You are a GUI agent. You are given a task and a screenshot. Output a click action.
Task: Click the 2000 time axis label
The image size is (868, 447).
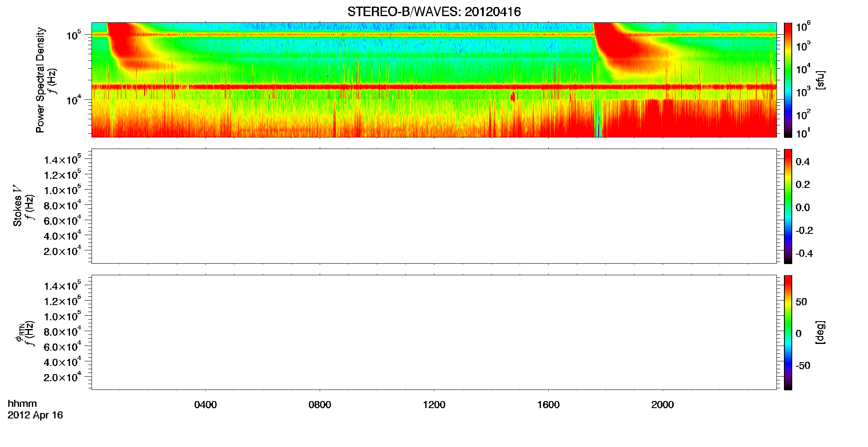click(663, 405)
